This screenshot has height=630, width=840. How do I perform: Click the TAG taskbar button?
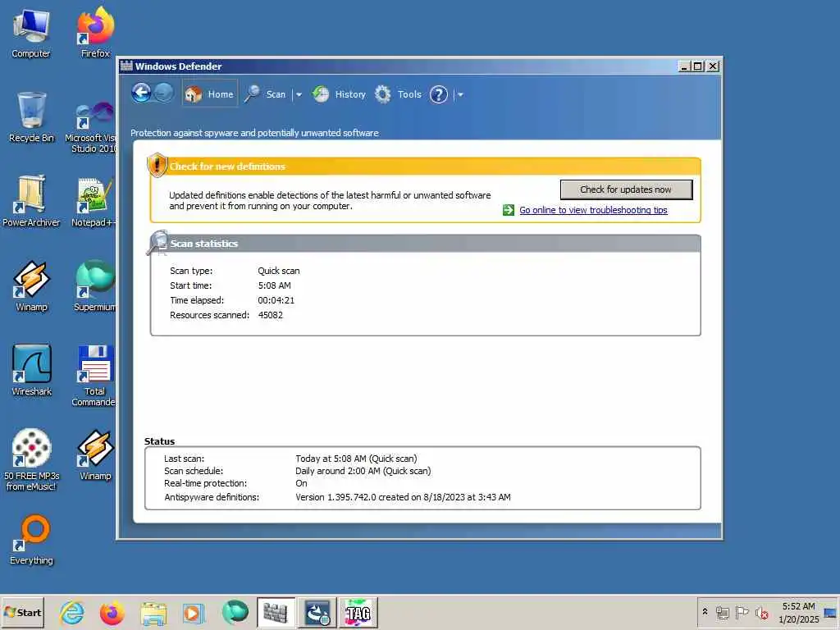(x=358, y=612)
